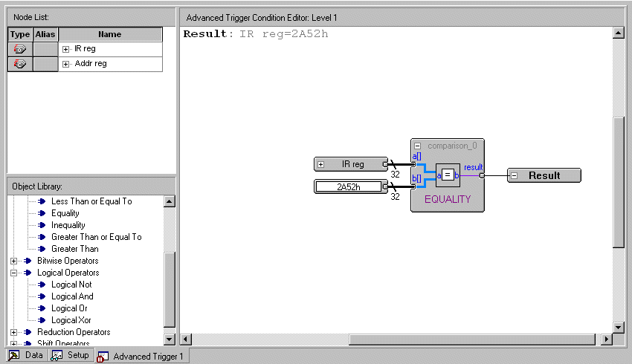
Task: Click the Name column header
Action: coord(109,34)
